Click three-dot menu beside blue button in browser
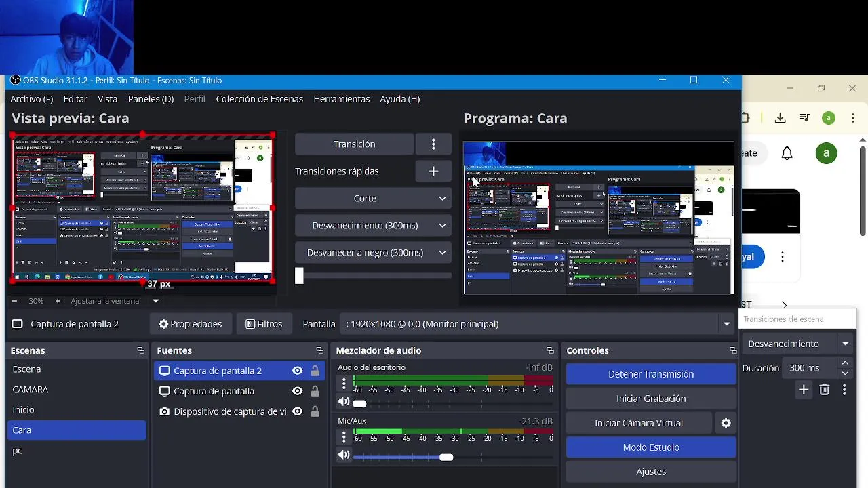The width and height of the screenshot is (868, 488). (783, 257)
